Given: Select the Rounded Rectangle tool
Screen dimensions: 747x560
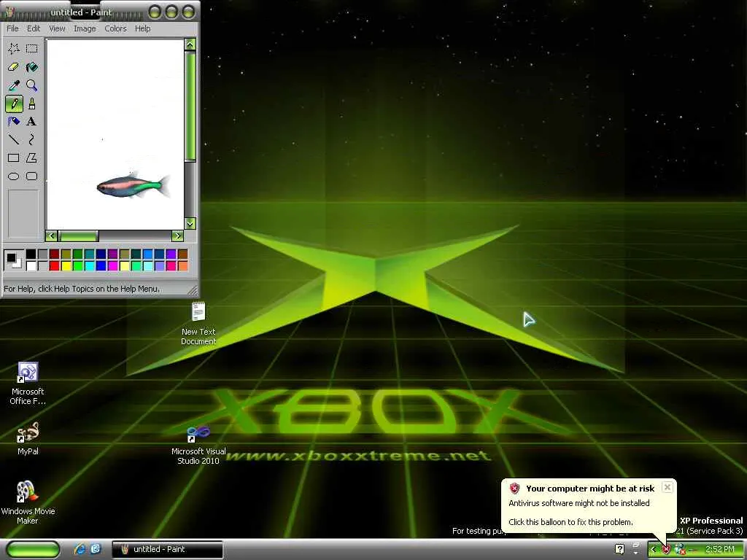Looking at the screenshot, I should [32, 176].
